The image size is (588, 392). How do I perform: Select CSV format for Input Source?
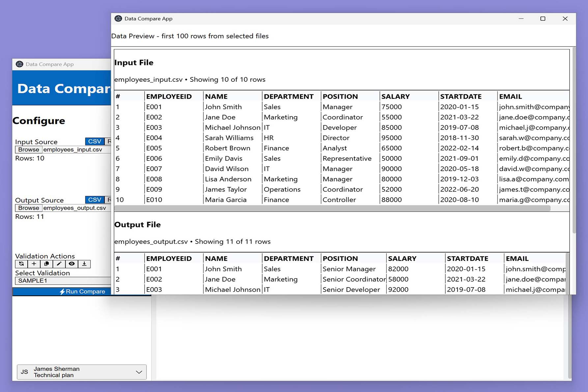[x=95, y=141]
